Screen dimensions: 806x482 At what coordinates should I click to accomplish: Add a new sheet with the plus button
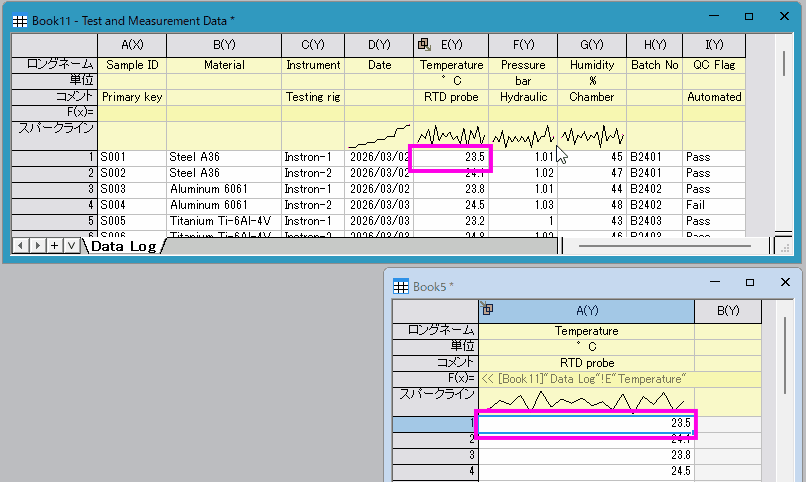[54, 246]
